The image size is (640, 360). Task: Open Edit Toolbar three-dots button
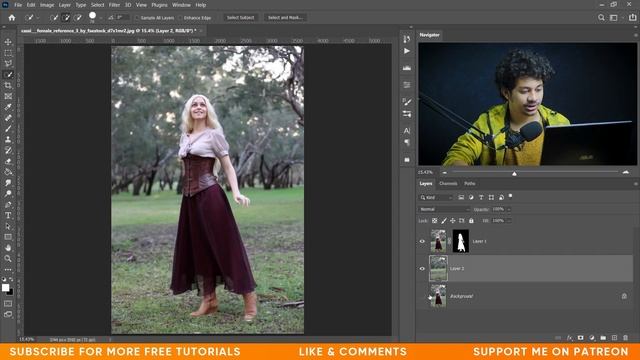(x=8, y=269)
